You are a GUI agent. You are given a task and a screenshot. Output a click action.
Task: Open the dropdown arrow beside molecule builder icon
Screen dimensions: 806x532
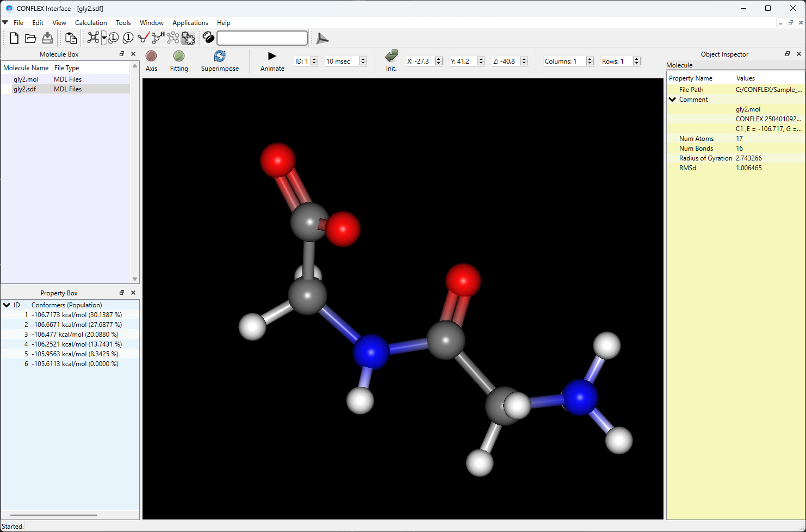[104, 38]
